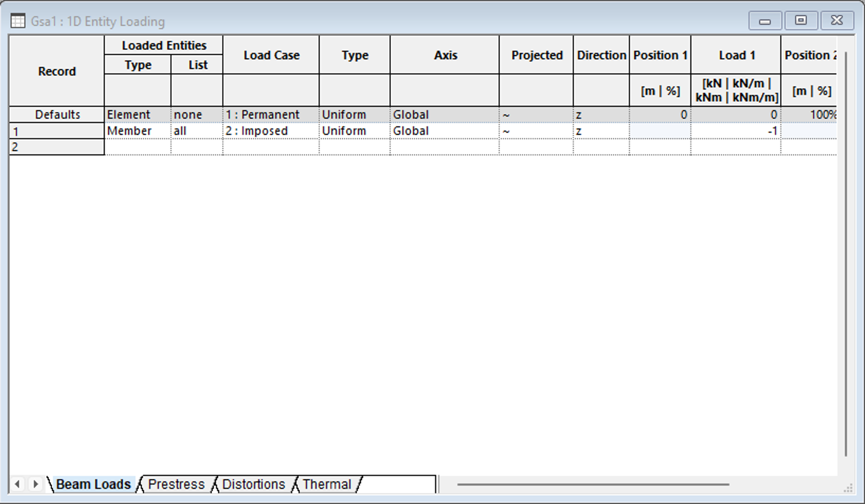Switch to the Prestress tab

[x=176, y=484]
